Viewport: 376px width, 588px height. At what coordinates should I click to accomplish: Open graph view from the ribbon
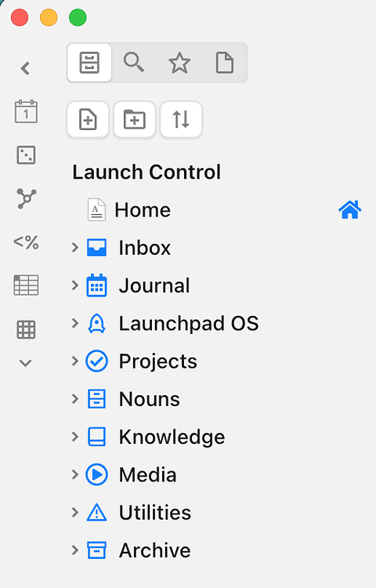click(26, 198)
